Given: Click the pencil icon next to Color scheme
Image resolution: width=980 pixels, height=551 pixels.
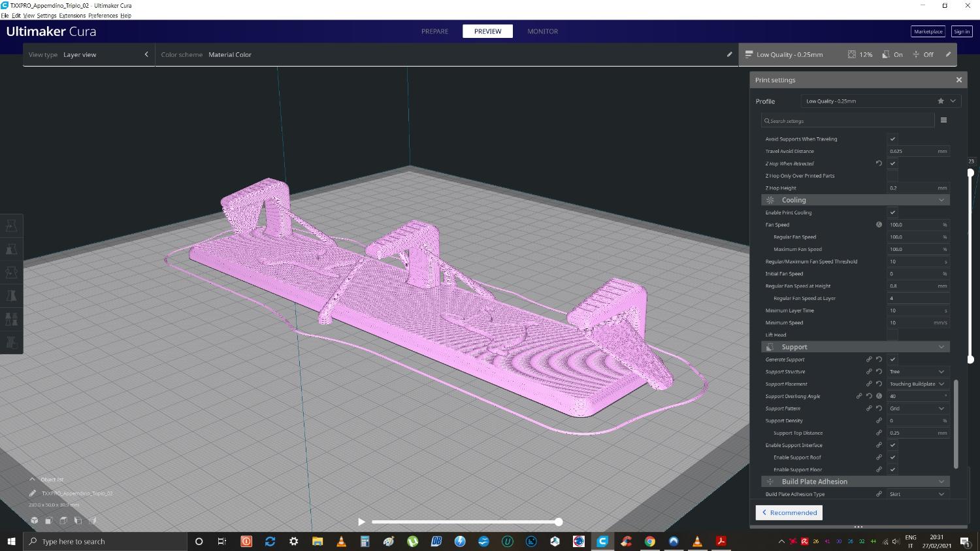Looking at the screenshot, I should coord(729,55).
